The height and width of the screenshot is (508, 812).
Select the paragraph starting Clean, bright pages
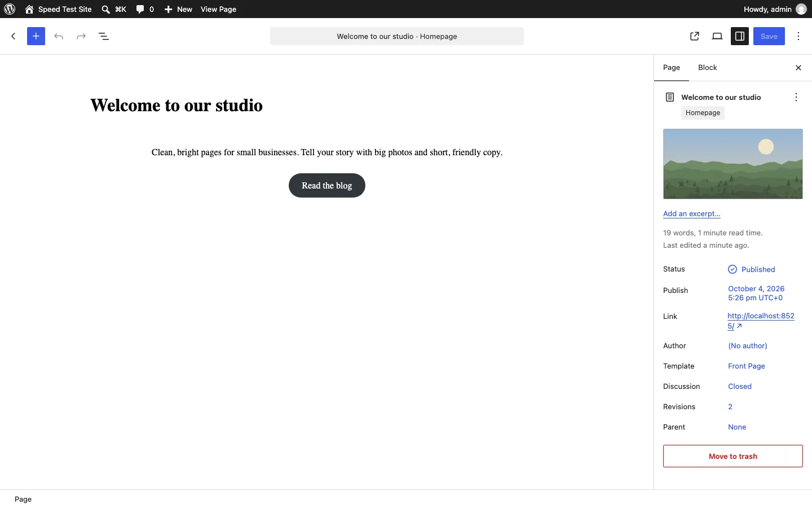pos(327,152)
